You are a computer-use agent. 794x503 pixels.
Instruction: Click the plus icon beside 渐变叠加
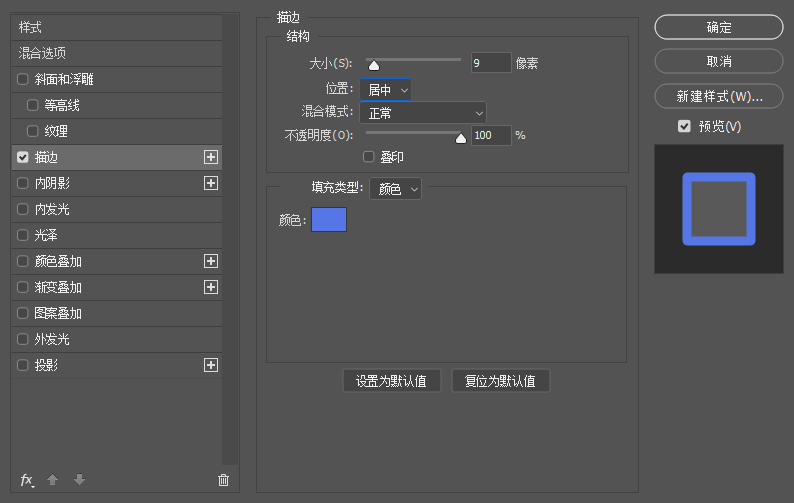pos(211,287)
